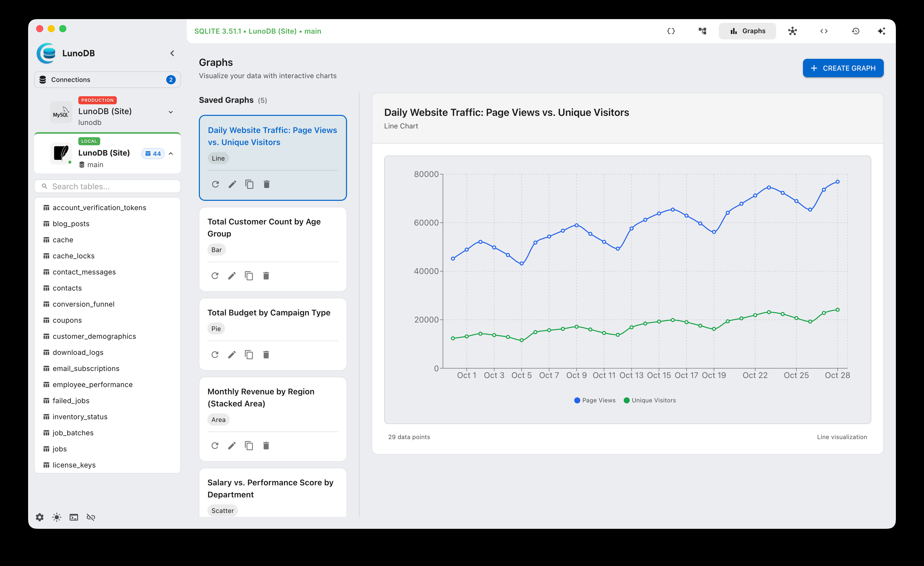Screen dimensions: 924x566
Task: Open the AI sparkle assistant icon
Action: pyautogui.click(x=881, y=31)
